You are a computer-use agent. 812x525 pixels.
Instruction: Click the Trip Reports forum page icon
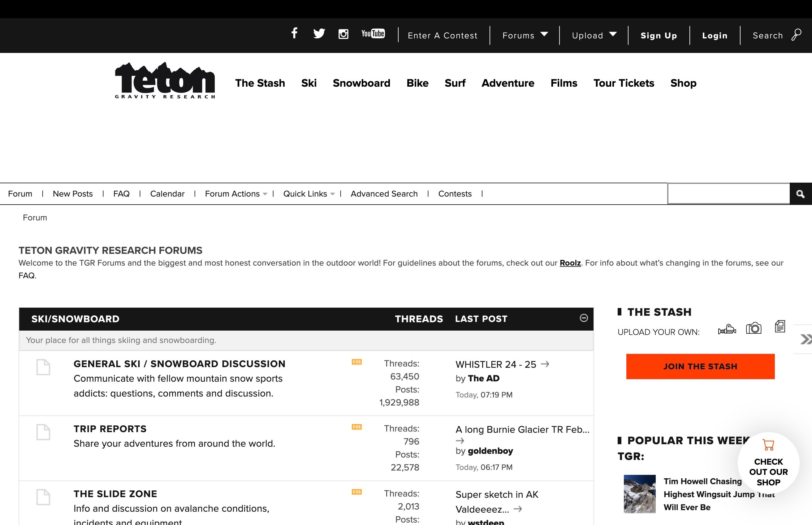point(43,432)
